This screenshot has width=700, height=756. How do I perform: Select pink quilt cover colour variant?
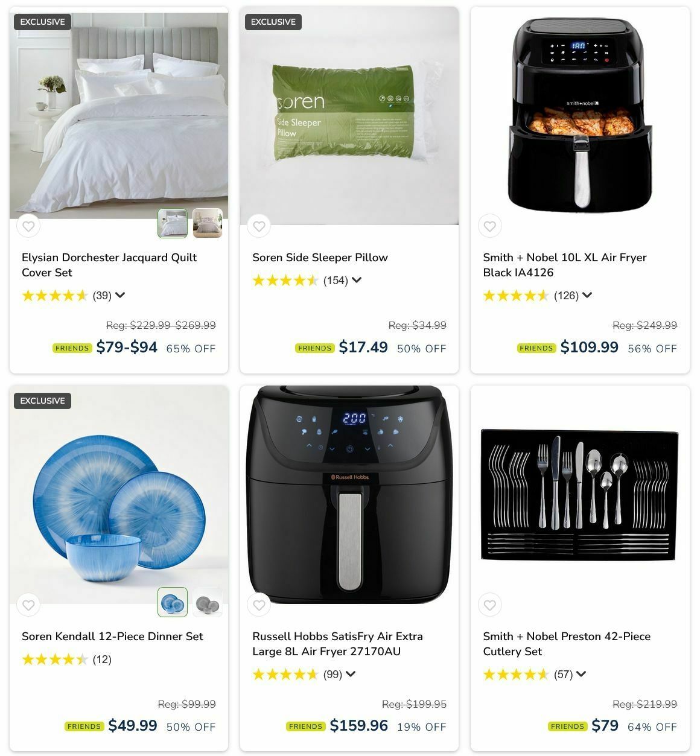(x=208, y=223)
